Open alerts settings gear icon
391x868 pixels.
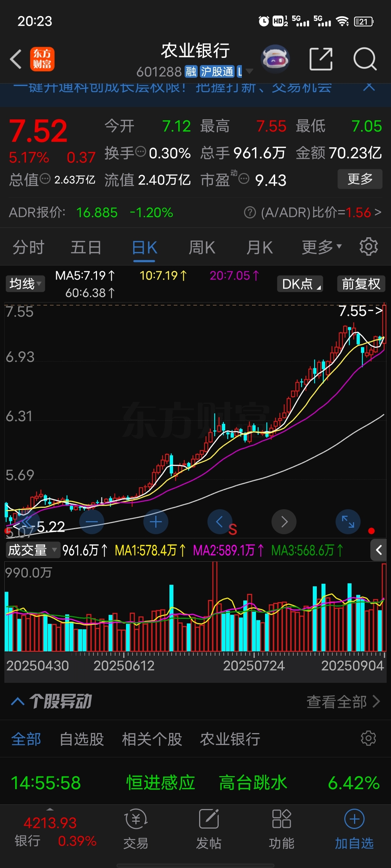click(x=369, y=738)
